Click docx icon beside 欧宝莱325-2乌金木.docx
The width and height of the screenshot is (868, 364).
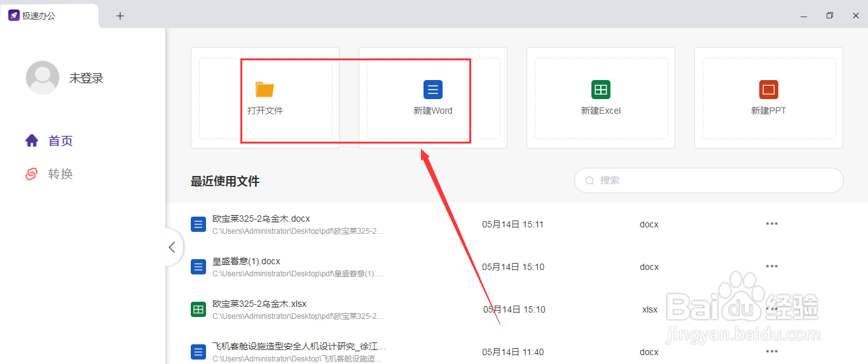point(198,224)
